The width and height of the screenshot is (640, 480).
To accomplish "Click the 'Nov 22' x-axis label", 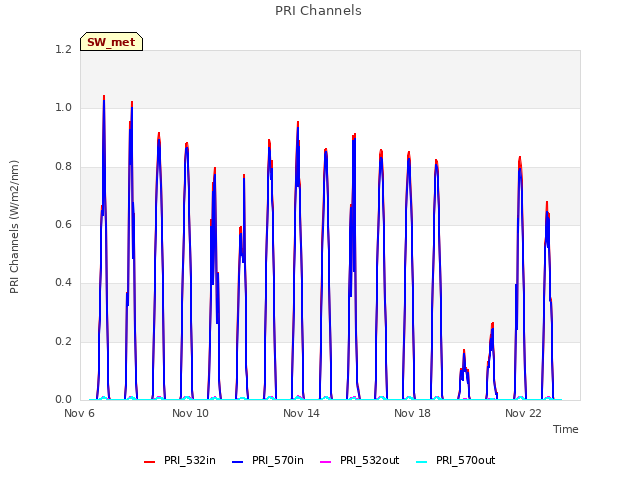I will [523, 413].
